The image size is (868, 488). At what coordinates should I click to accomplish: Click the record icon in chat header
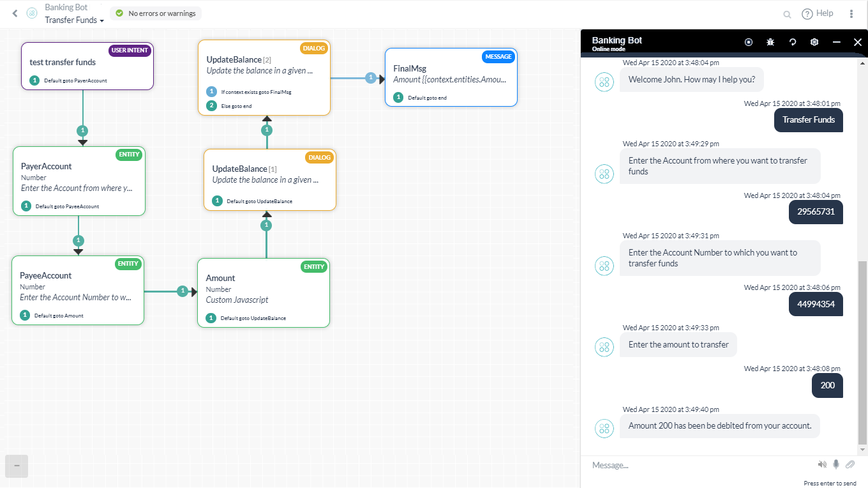pos(748,42)
